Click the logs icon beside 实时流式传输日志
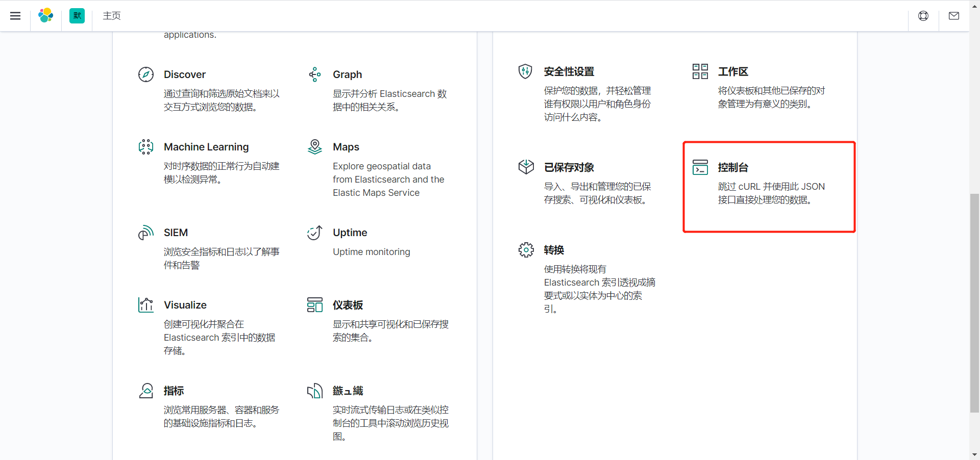 click(315, 391)
